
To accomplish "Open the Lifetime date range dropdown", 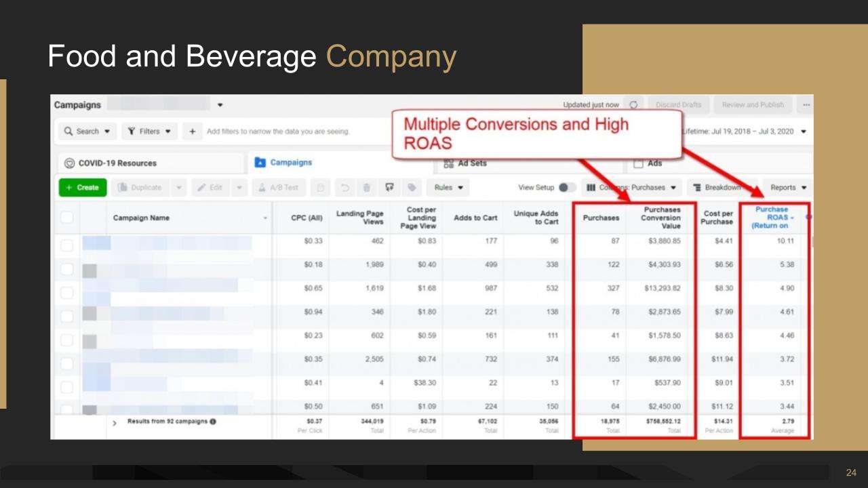I will pyautogui.click(x=745, y=131).
